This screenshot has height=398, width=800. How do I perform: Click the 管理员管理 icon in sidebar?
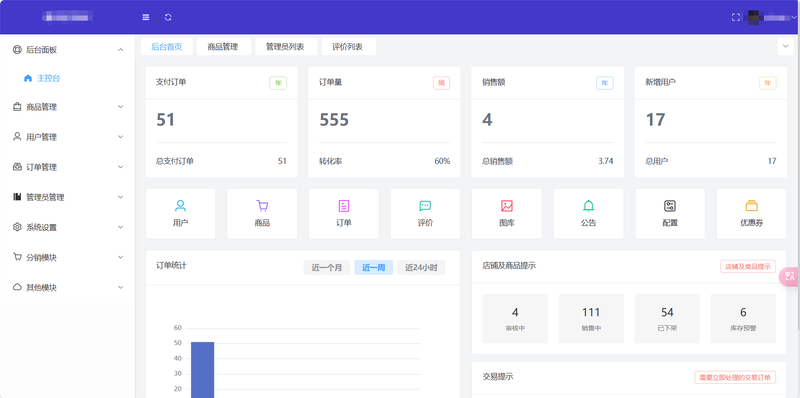click(x=17, y=197)
